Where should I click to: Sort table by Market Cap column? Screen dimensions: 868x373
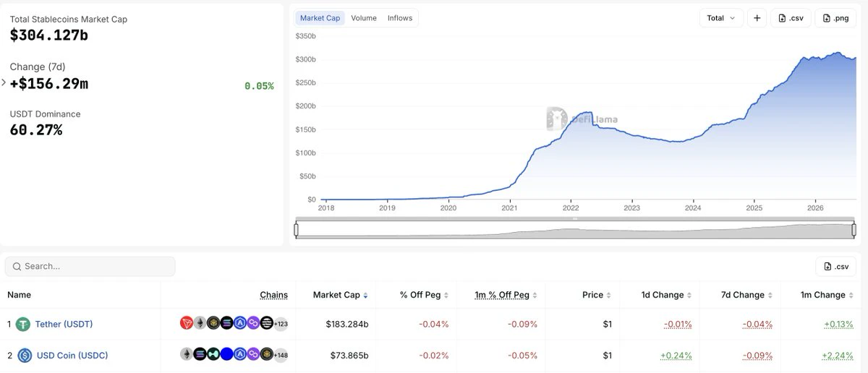[340, 295]
